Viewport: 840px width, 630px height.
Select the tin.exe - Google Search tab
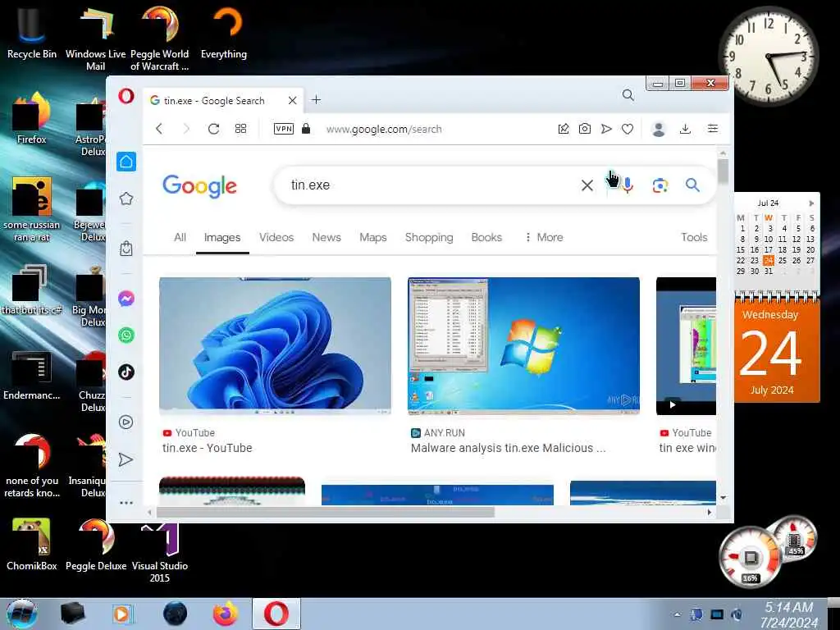214,101
